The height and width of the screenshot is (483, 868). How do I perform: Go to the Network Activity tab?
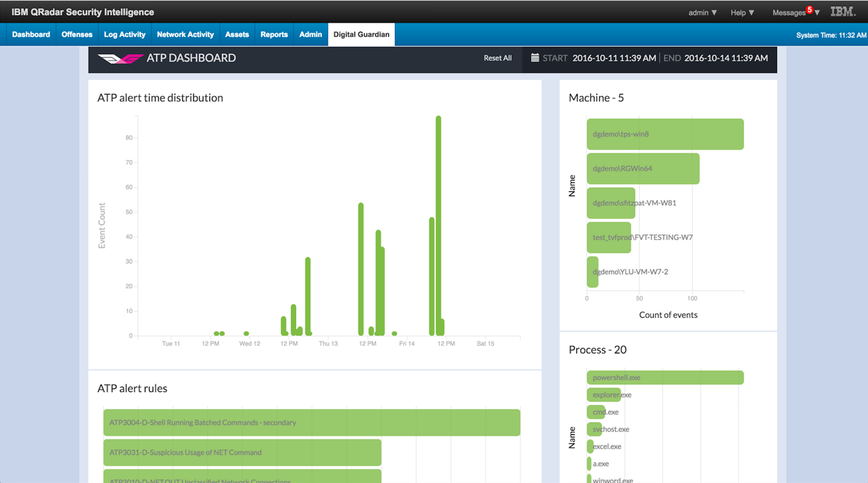185,34
